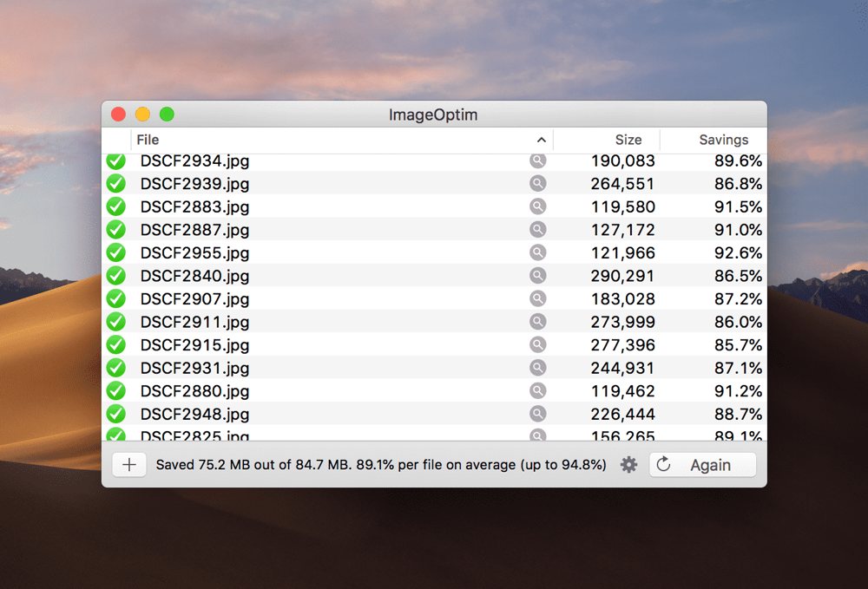Click the green checkmark status for DSCF2934.jpg
The width and height of the screenshot is (868, 589).
point(115,161)
